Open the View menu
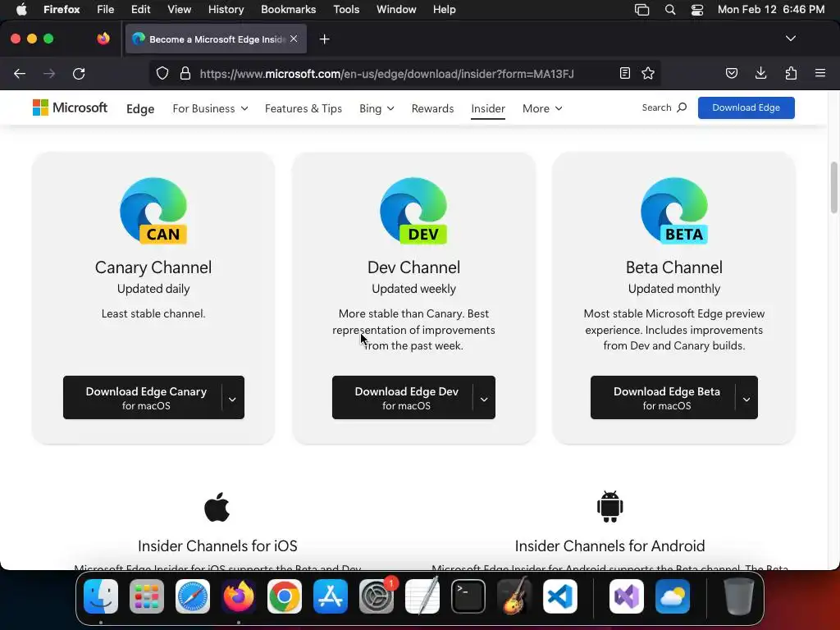This screenshot has width=840, height=630. [179, 10]
